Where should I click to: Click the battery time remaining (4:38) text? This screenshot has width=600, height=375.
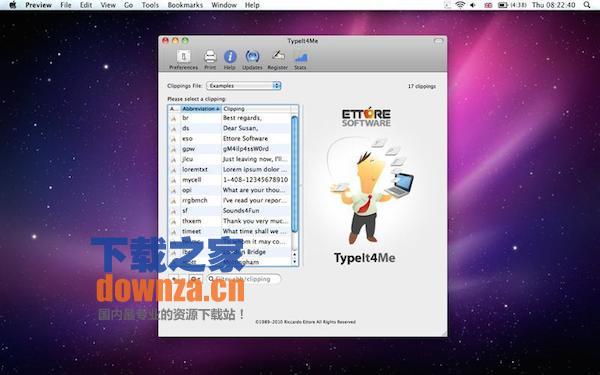pyautogui.click(x=518, y=5)
